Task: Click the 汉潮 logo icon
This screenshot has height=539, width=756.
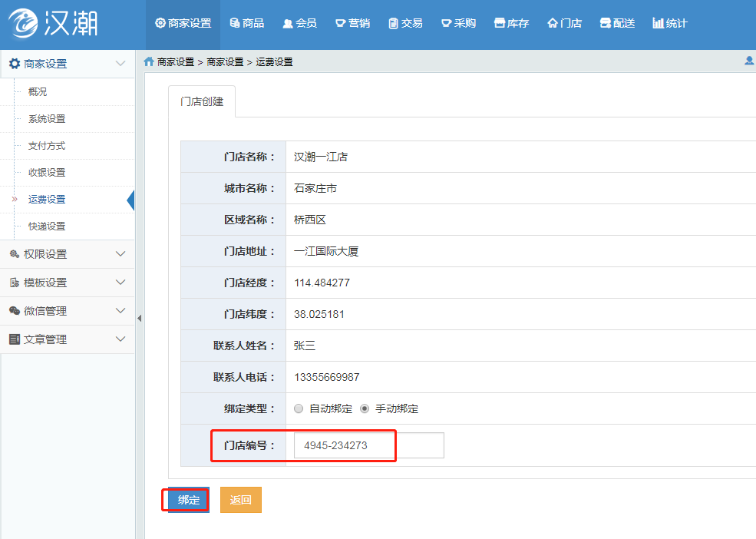Action: click(24, 24)
